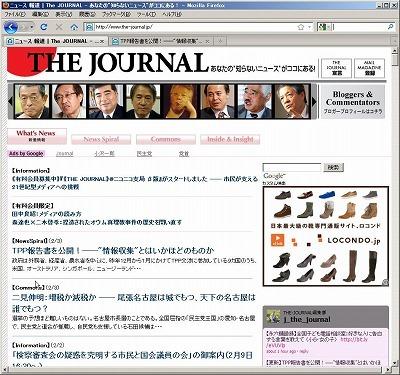Run search with magnifier icon in search bar
This screenshot has height=375, width=400.
point(391,27)
